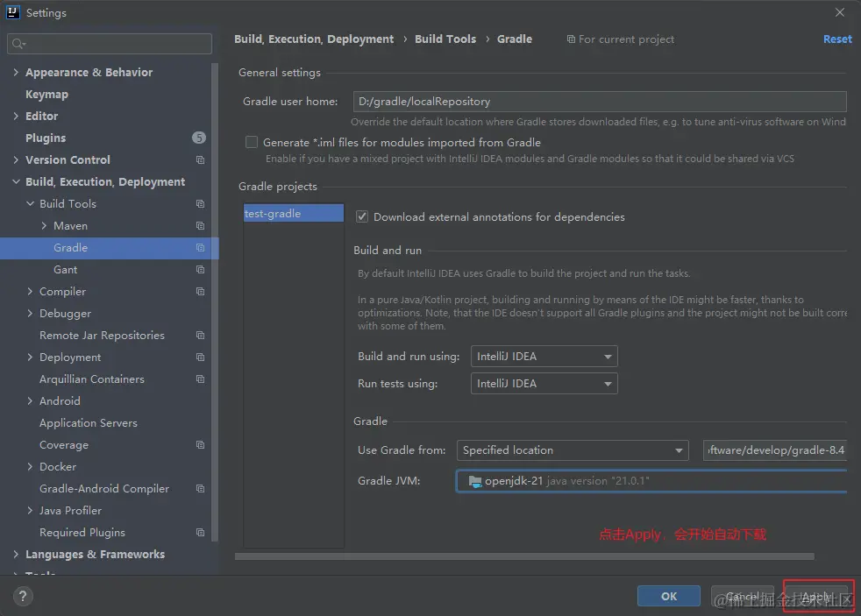Select Coverage settings page

64,445
